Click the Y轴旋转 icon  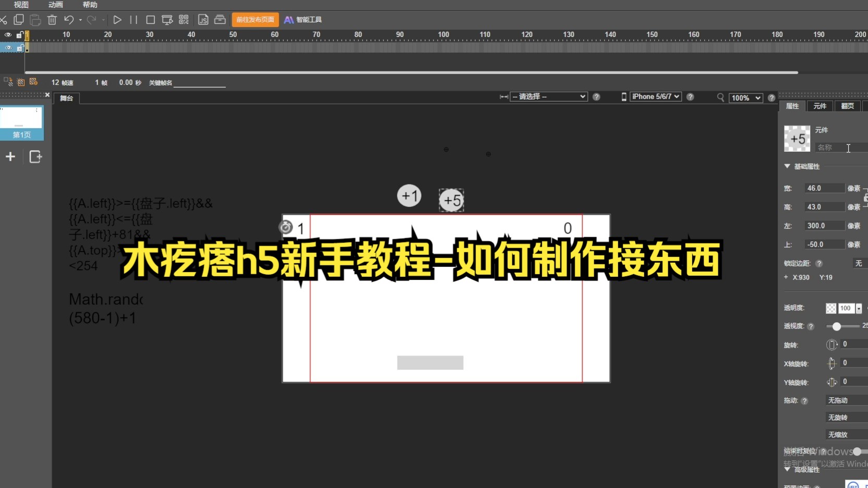click(831, 382)
